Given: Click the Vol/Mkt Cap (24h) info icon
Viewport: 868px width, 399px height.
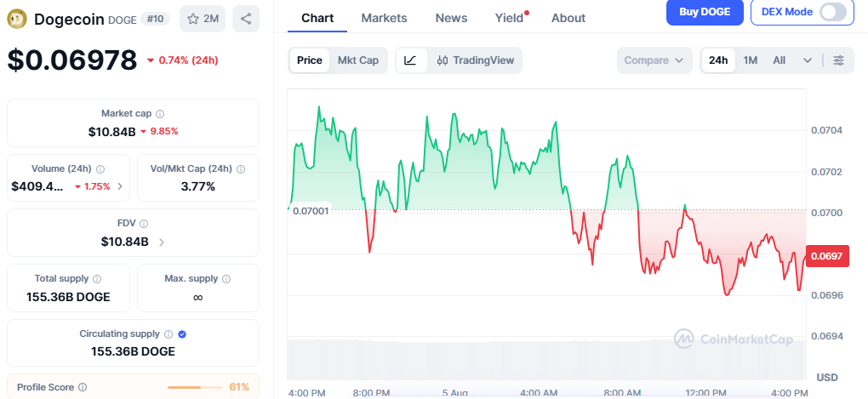Looking at the screenshot, I should click(x=241, y=169).
